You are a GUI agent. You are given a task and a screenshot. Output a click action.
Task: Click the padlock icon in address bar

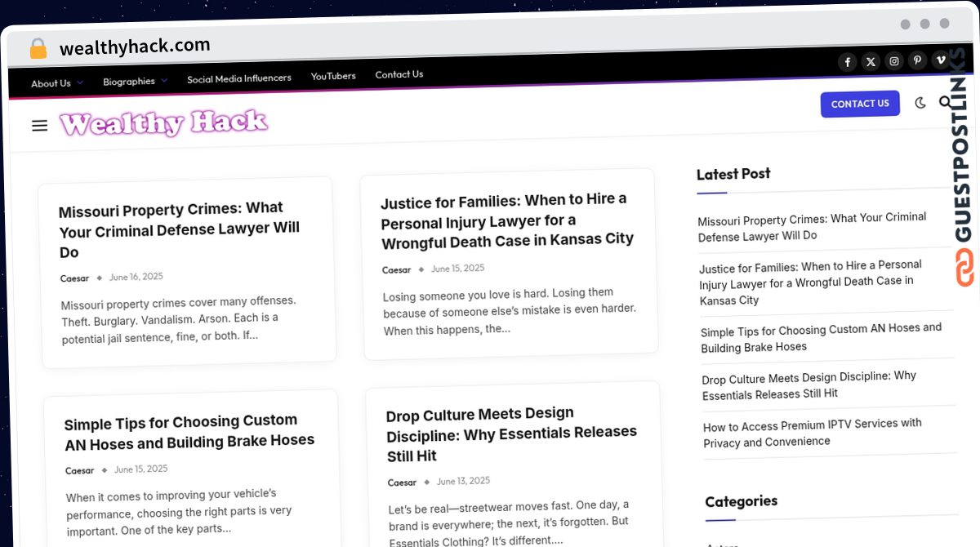pos(38,48)
